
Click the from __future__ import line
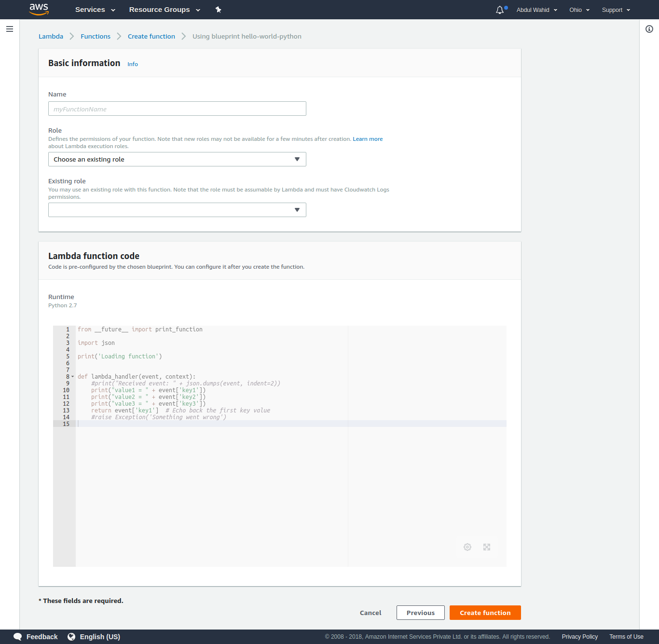pos(140,329)
